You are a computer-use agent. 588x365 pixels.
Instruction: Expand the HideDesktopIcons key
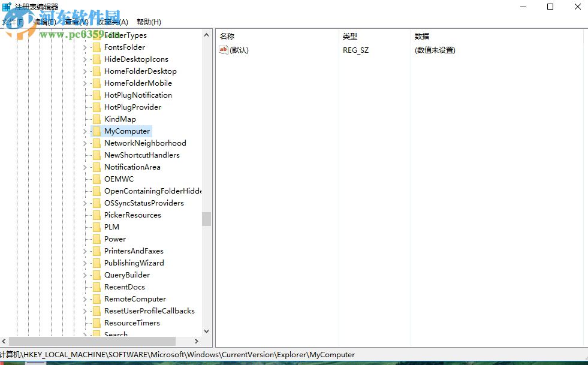[x=85, y=59]
